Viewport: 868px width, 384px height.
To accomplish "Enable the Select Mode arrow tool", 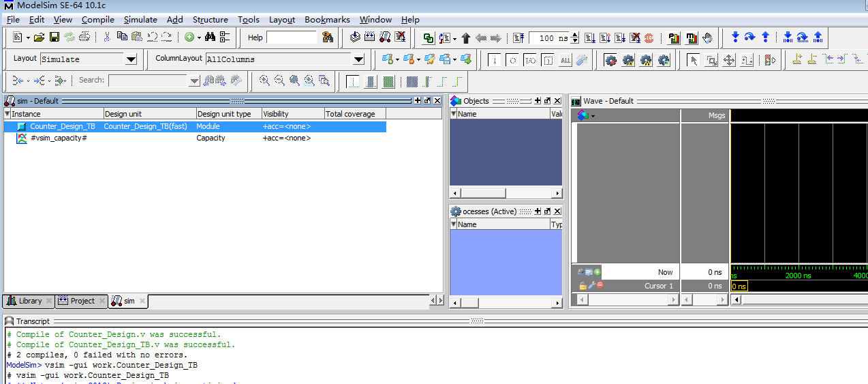I will tap(693, 60).
